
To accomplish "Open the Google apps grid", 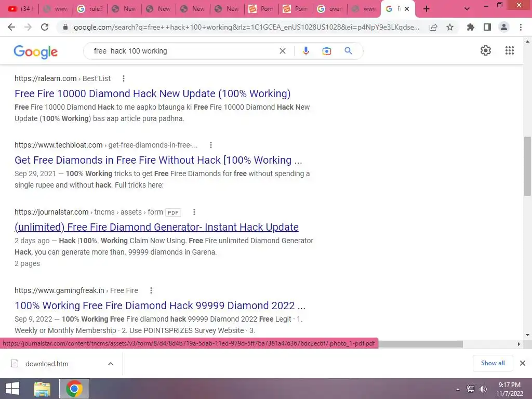I will click(x=509, y=50).
